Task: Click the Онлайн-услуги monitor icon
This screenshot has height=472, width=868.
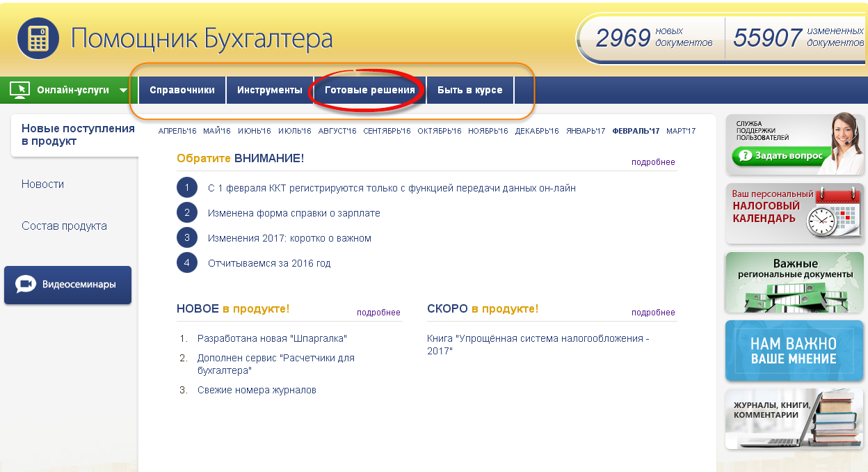Action: pyautogui.click(x=21, y=90)
